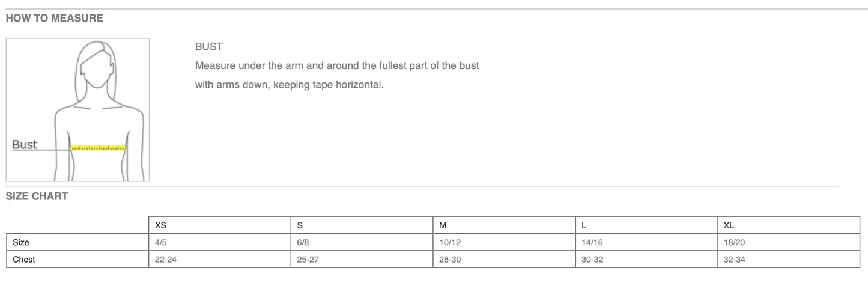This screenshot has height=286, width=868.
Task: Click the "Bust" label inside the illustration
Action: (25, 145)
